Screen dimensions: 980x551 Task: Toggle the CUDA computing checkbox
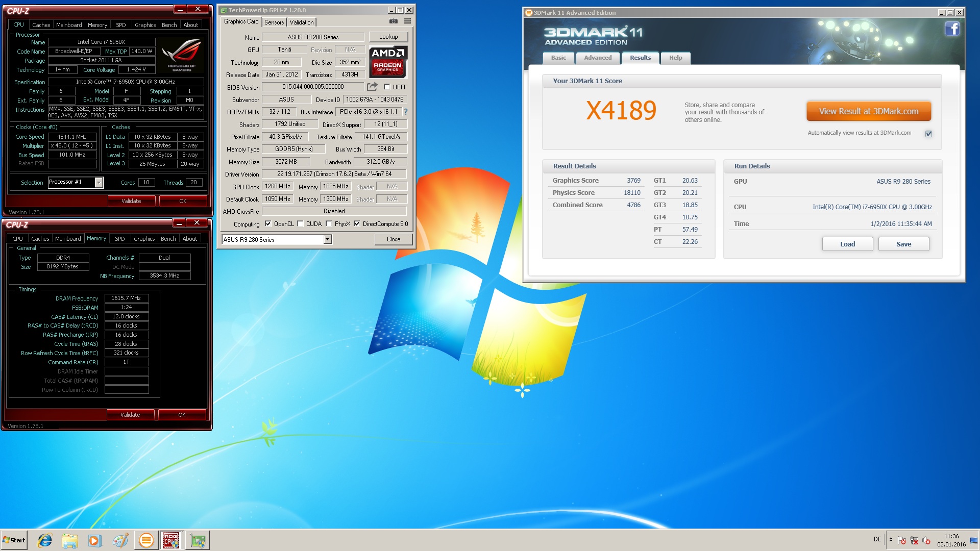(x=300, y=224)
